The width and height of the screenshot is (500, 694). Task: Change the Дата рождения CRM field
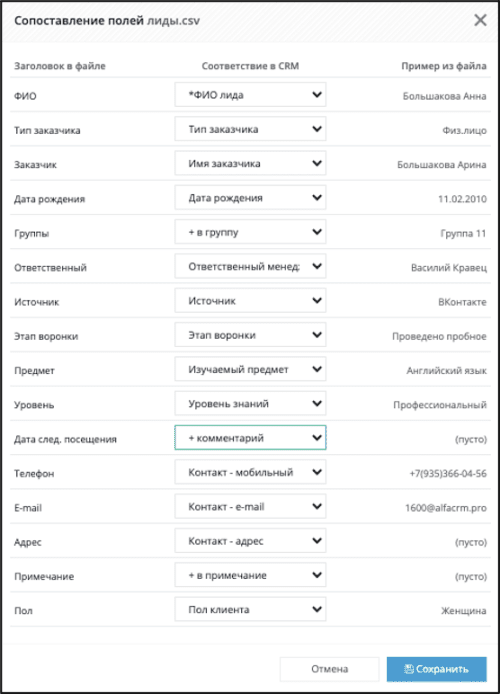tap(250, 197)
